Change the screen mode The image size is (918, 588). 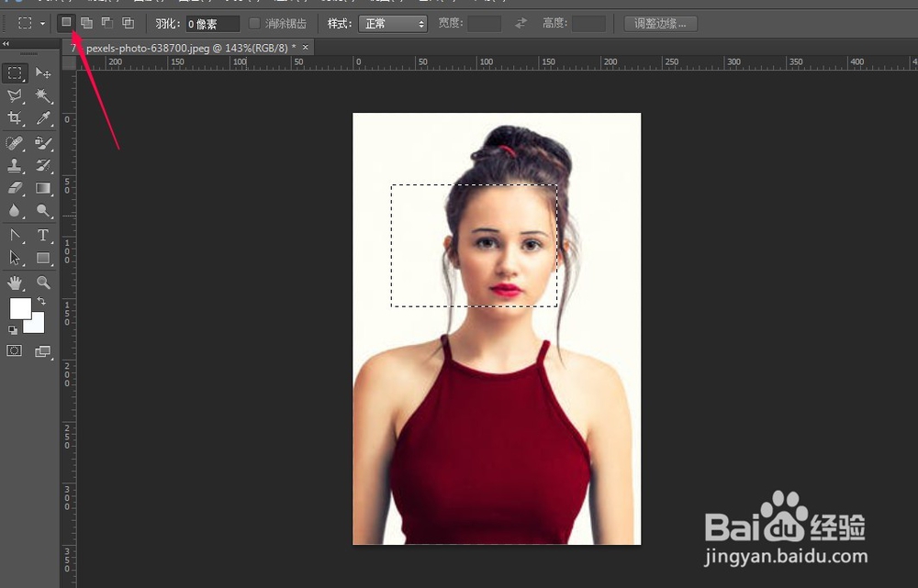43,351
